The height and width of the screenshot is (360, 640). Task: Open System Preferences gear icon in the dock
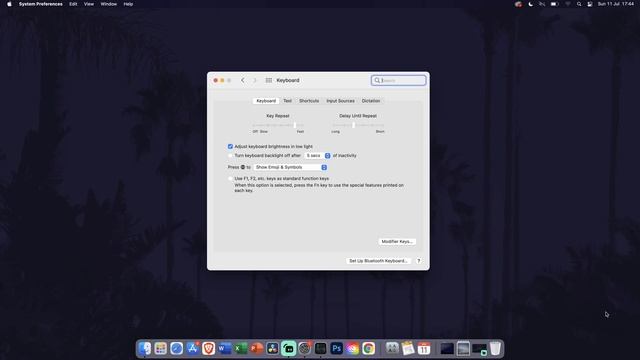304,349
